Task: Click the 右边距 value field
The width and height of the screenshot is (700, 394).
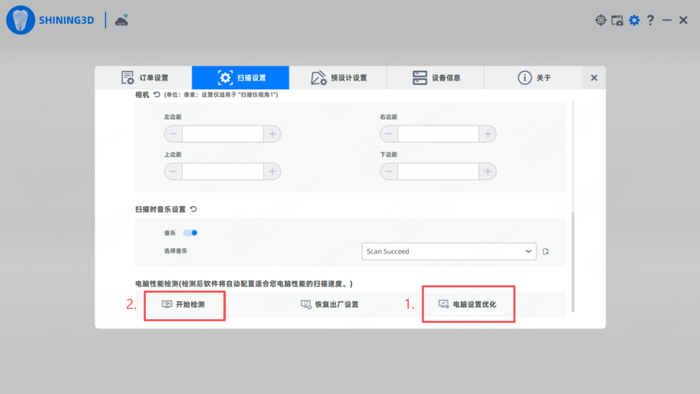Action: tap(438, 134)
